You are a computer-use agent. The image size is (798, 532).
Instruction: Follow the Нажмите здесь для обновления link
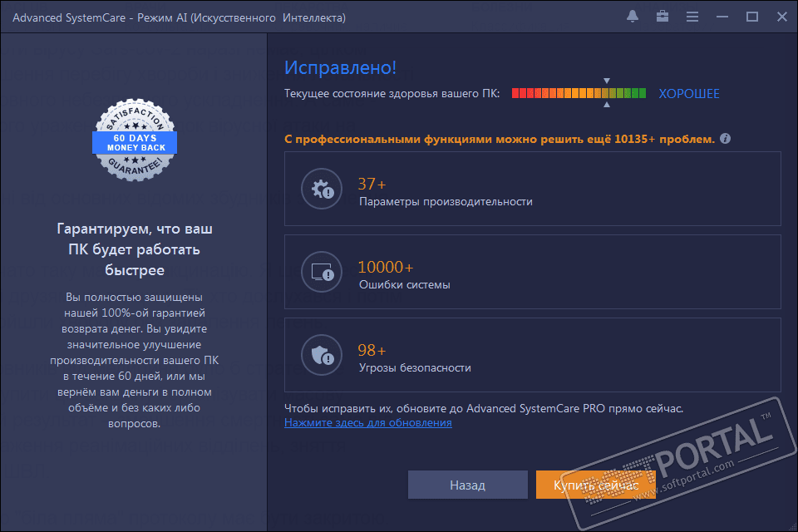pos(368,422)
